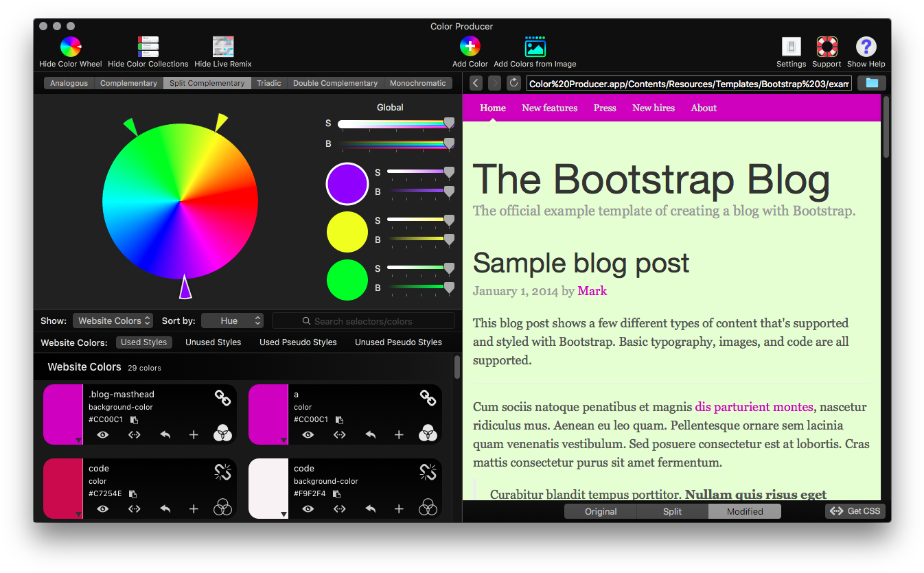Show the Used Pseudo Styles tab

coord(298,342)
